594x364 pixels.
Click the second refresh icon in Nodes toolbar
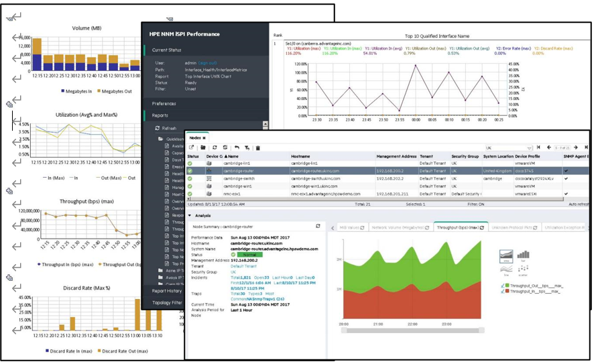225,147
